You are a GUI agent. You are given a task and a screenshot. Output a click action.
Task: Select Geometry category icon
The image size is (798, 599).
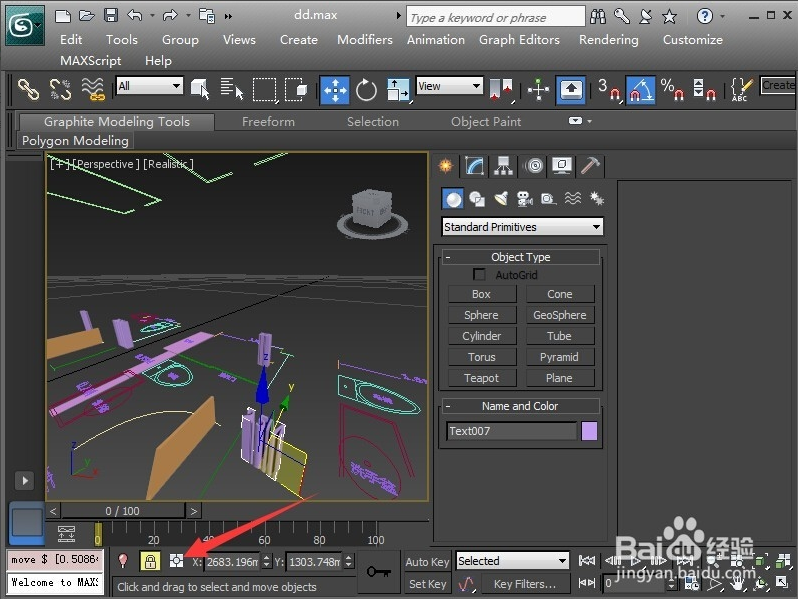[452, 198]
